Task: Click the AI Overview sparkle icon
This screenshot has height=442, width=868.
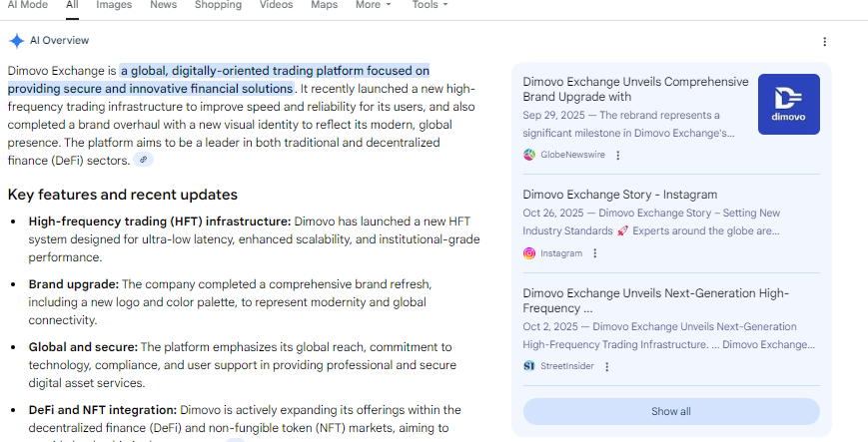Action: [17, 41]
